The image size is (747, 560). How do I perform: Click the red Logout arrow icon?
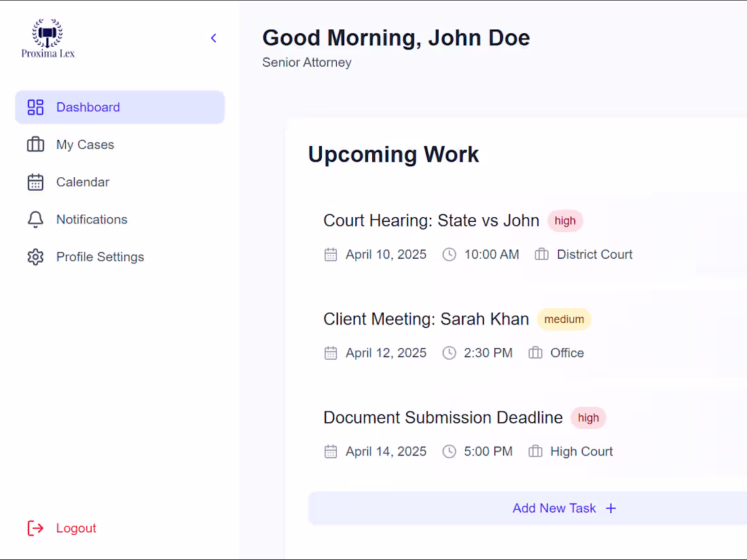(35, 528)
